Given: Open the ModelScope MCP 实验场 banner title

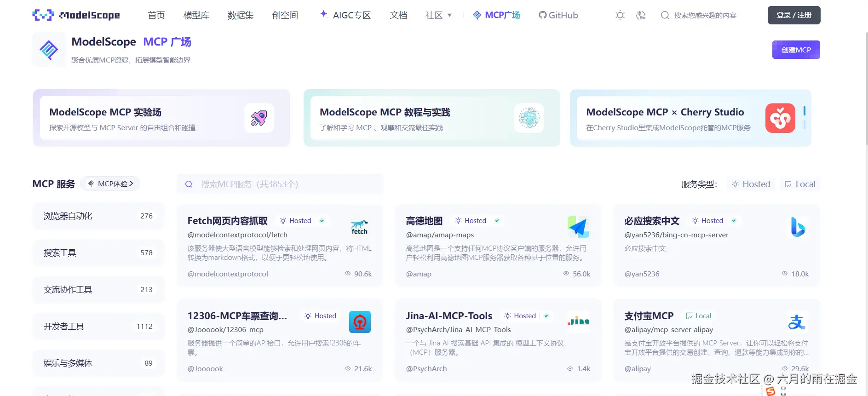Looking at the screenshot, I should pyautogui.click(x=105, y=112).
